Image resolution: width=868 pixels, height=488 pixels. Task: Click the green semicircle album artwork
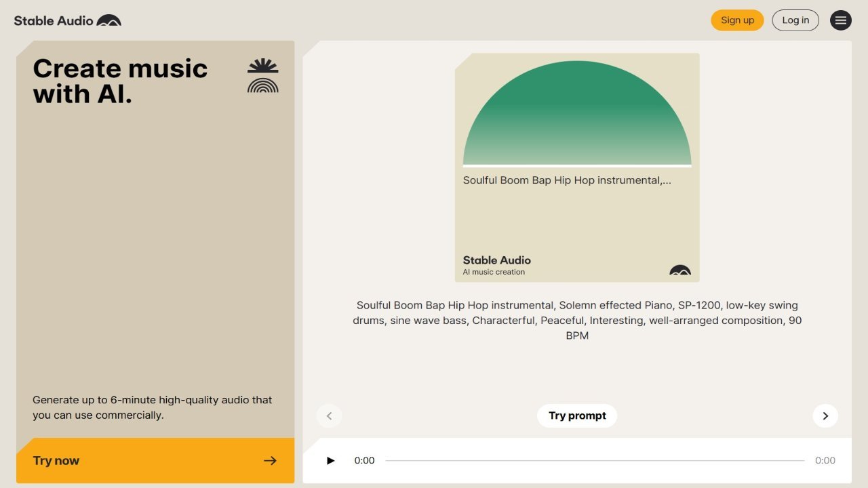pos(577,113)
